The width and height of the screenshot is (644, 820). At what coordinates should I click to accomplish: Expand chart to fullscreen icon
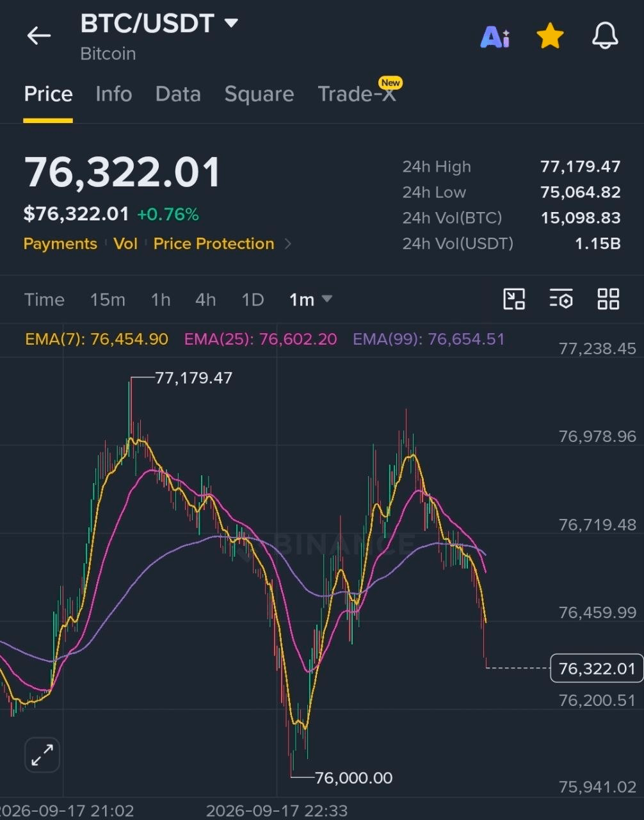(x=42, y=755)
